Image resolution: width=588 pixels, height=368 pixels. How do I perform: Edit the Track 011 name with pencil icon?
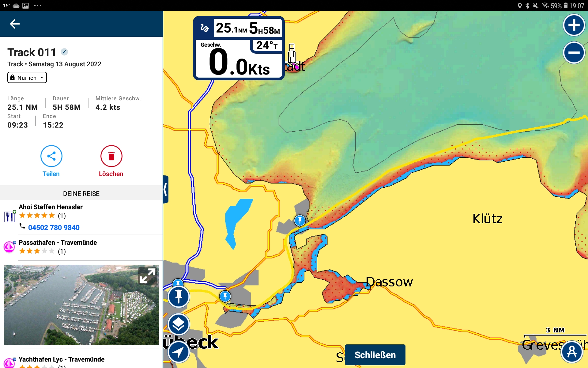(64, 52)
